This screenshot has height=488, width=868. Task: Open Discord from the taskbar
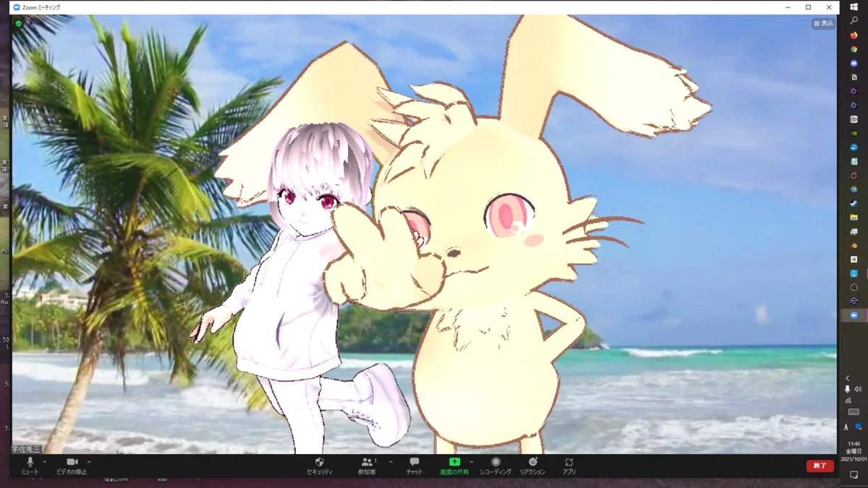click(x=854, y=63)
